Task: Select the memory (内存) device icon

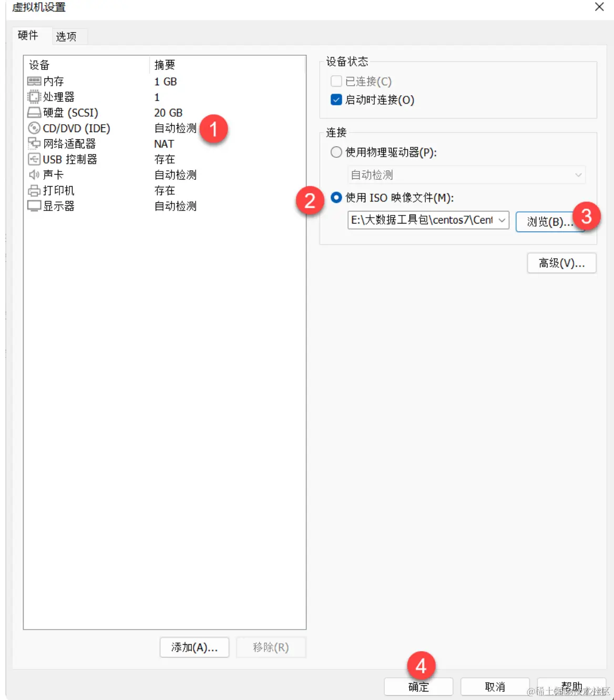Action: pos(34,81)
